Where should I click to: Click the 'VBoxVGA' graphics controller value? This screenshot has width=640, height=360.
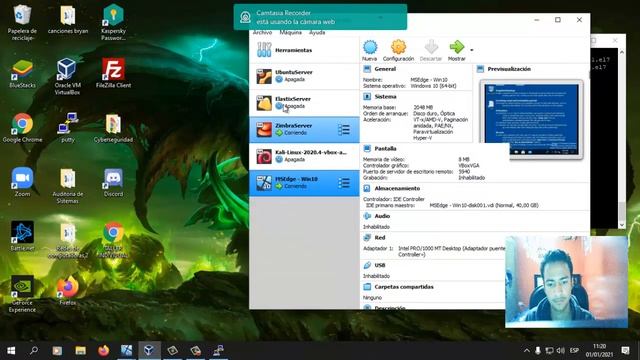469,166
